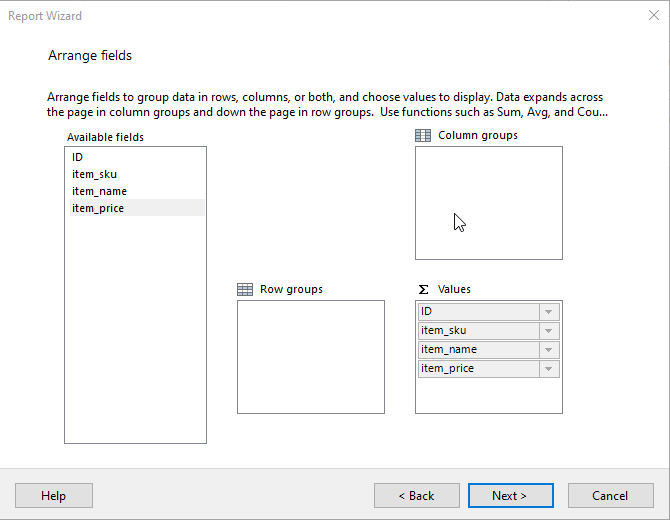This screenshot has width=670, height=520.
Task: Open the item_sku value dropdown arrow
Action: (549, 331)
